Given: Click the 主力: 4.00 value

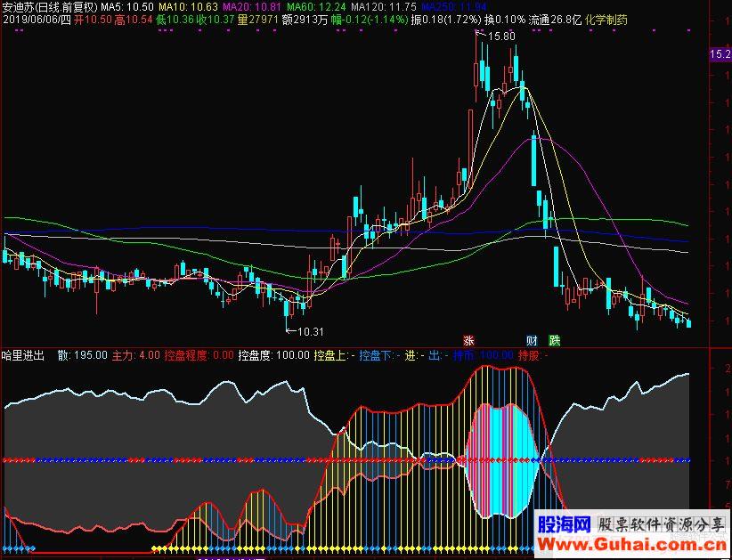Looking at the screenshot, I should coord(136,355).
